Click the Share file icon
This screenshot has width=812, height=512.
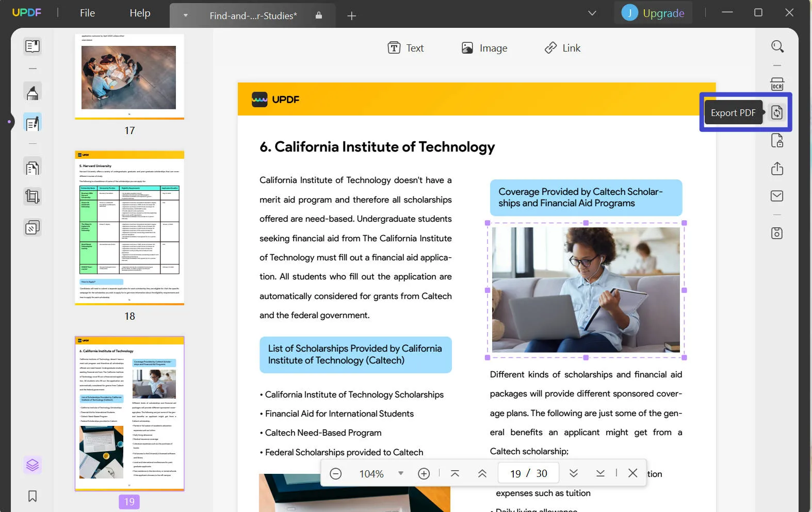coord(777,169)
